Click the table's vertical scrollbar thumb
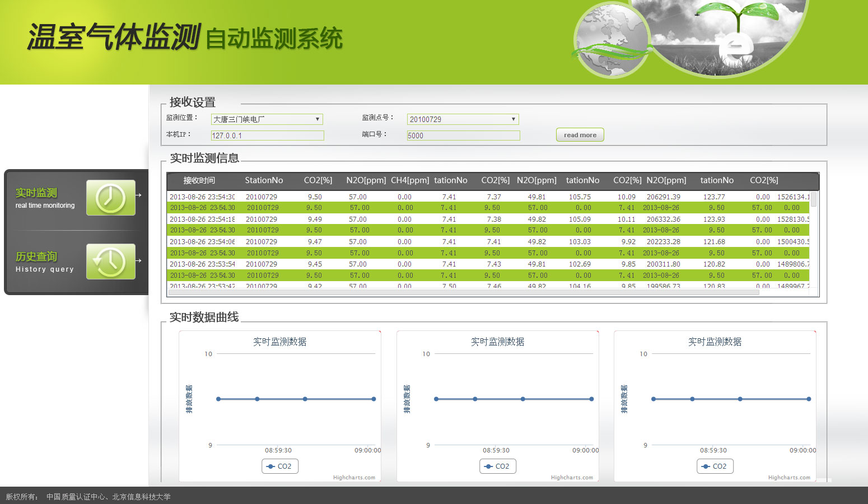Screen dimensions: 868x504 (814, 200)
